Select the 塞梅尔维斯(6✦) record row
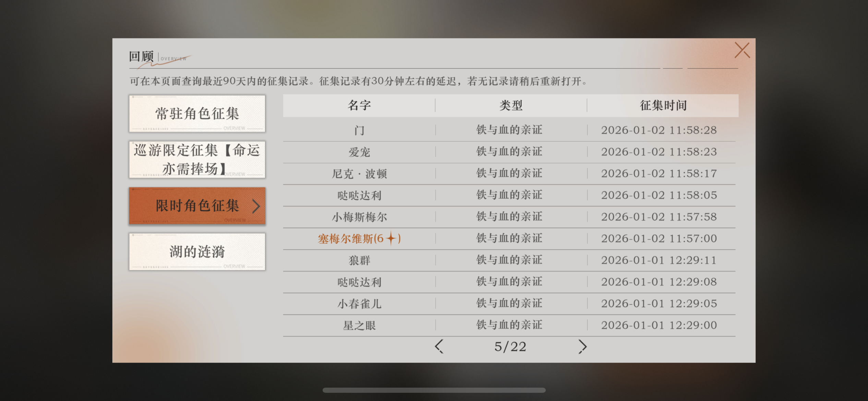 pos(359,239)
